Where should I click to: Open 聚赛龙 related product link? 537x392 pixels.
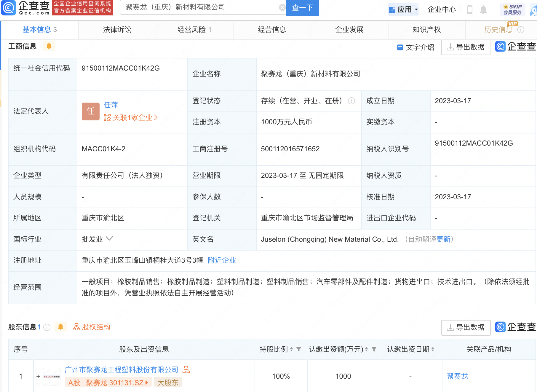tap(457, 376)
